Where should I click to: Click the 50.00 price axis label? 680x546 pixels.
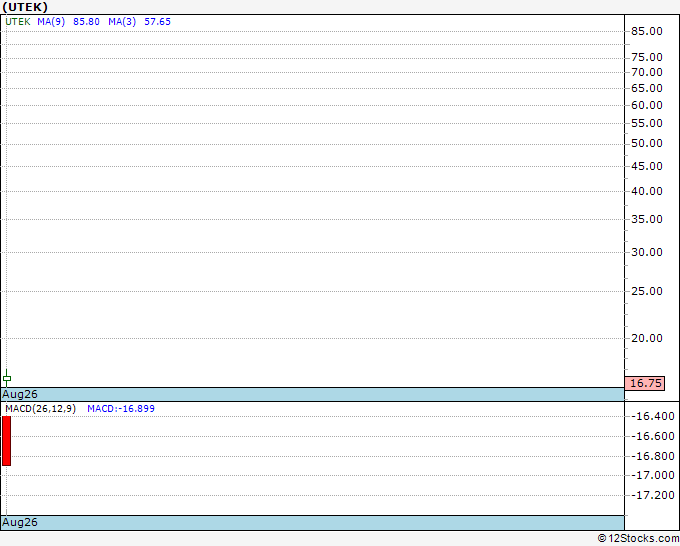[647, 143]
